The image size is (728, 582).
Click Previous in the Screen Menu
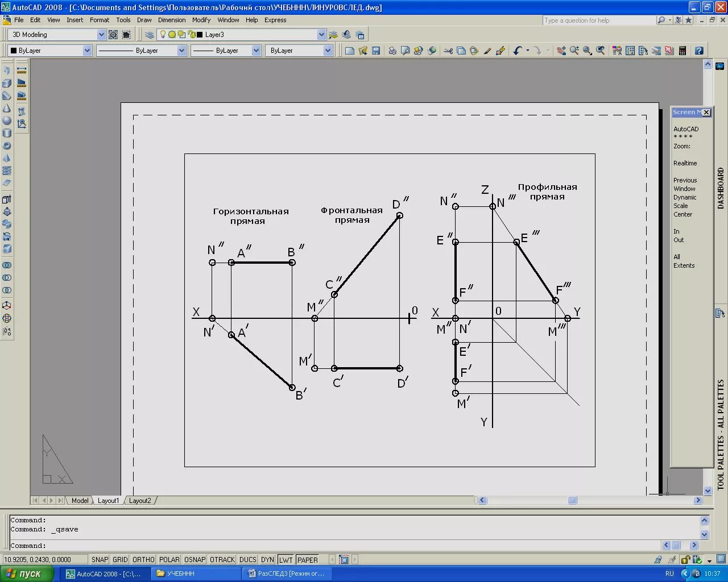coord(685,180)
